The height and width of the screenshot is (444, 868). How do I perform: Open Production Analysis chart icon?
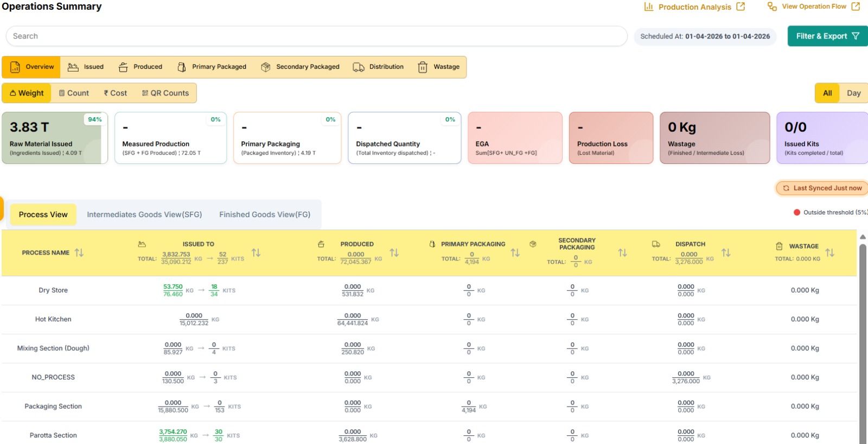(648, 7)
